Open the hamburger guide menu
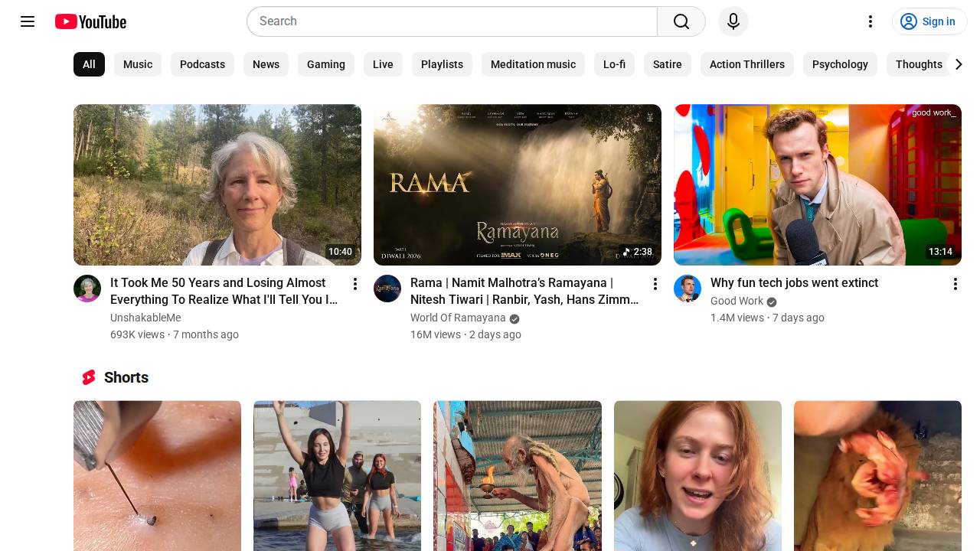The image size is (980, 551). tap(28, 21)
